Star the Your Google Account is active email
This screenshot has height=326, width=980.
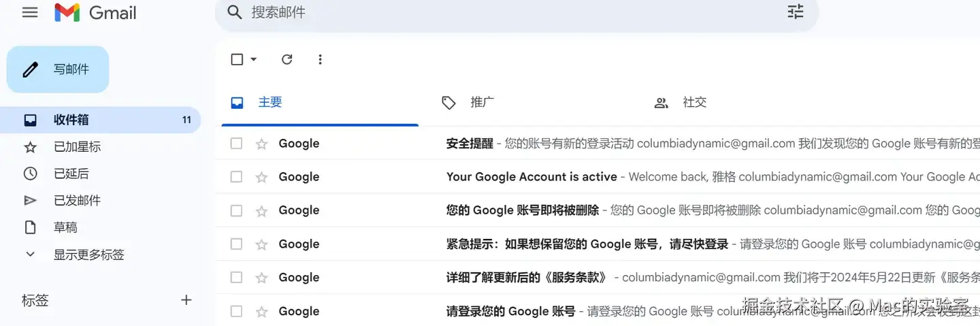tap(261, 177)
